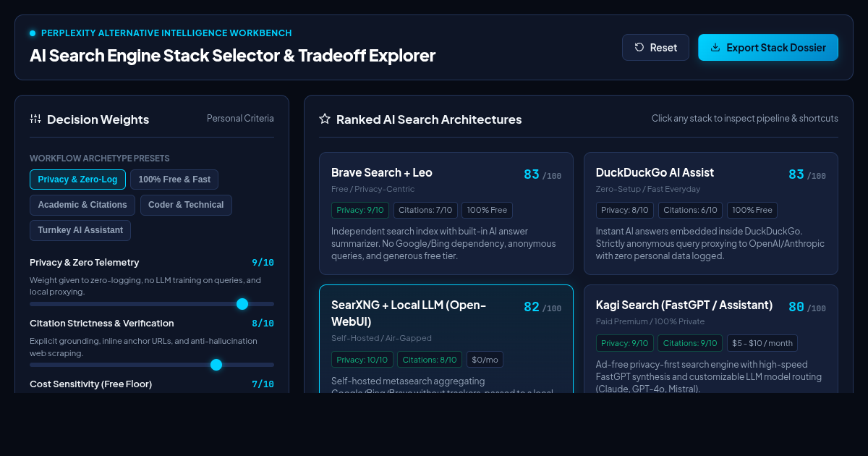
Task: Open the Kagi Search (FastGPT / Assistant) card title
Action: [x=684, y=305]
